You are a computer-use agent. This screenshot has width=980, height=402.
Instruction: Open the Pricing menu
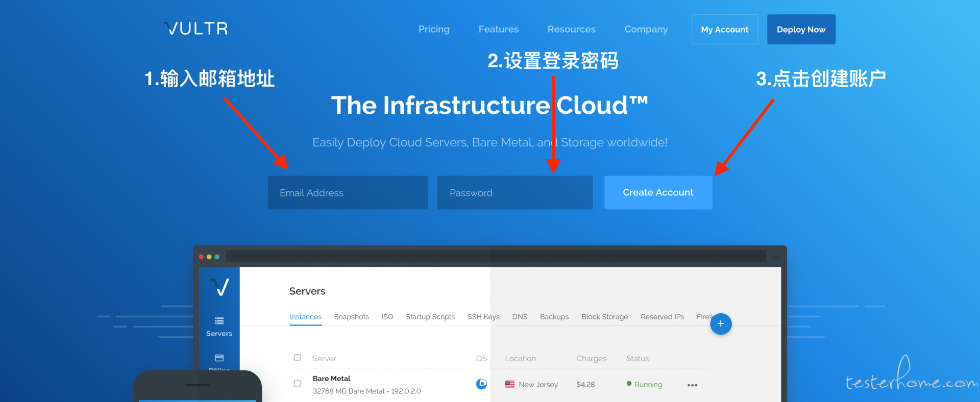[434, 29]
